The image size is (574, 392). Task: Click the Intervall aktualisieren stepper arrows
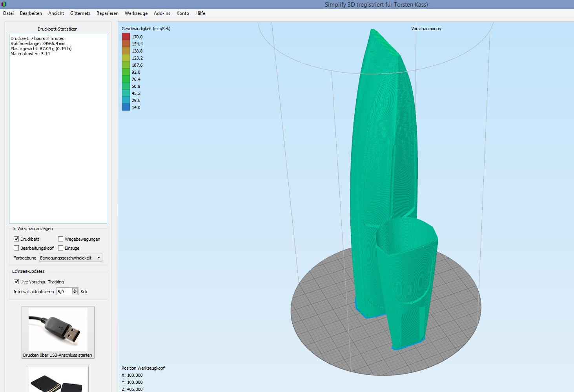(75, 291)
